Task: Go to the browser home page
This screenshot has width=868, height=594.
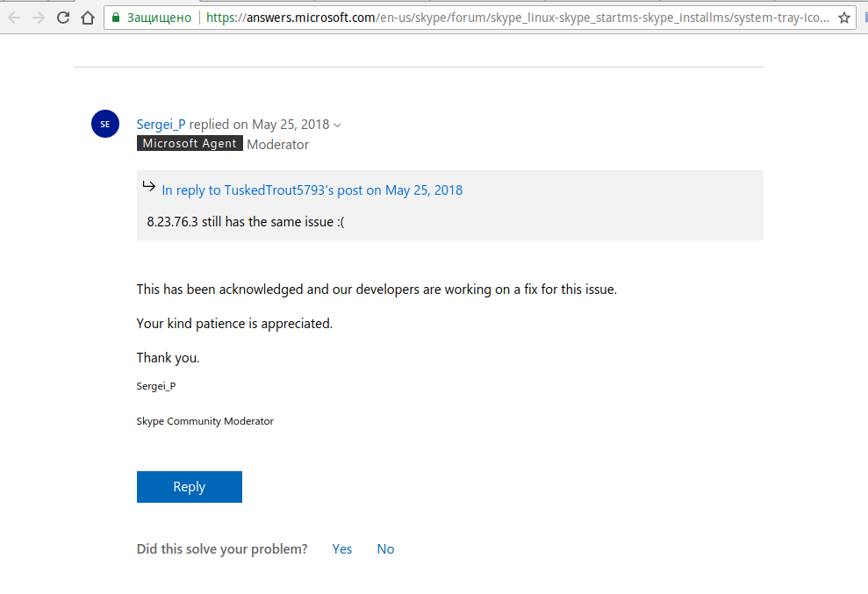Action: (87, 18)
